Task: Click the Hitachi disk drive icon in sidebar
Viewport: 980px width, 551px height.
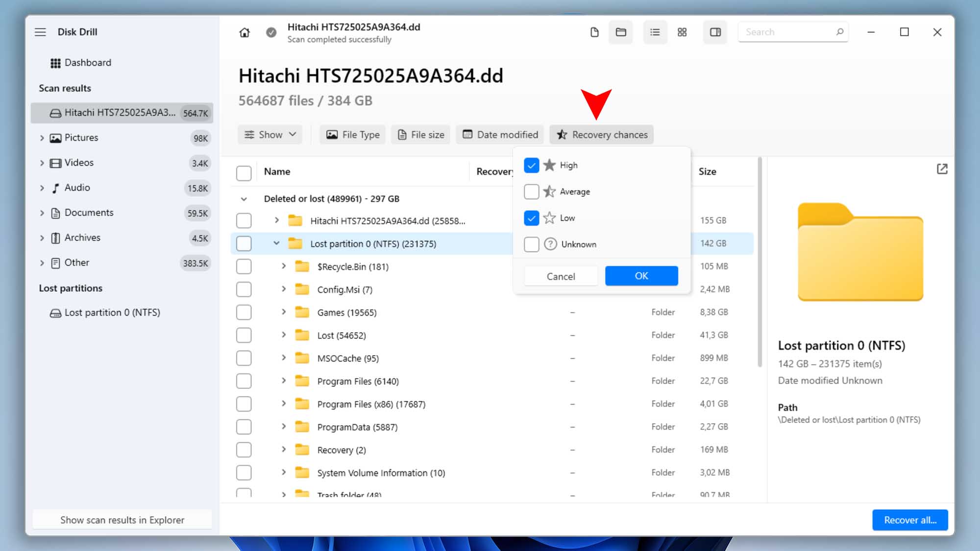Action: [55, 113]
